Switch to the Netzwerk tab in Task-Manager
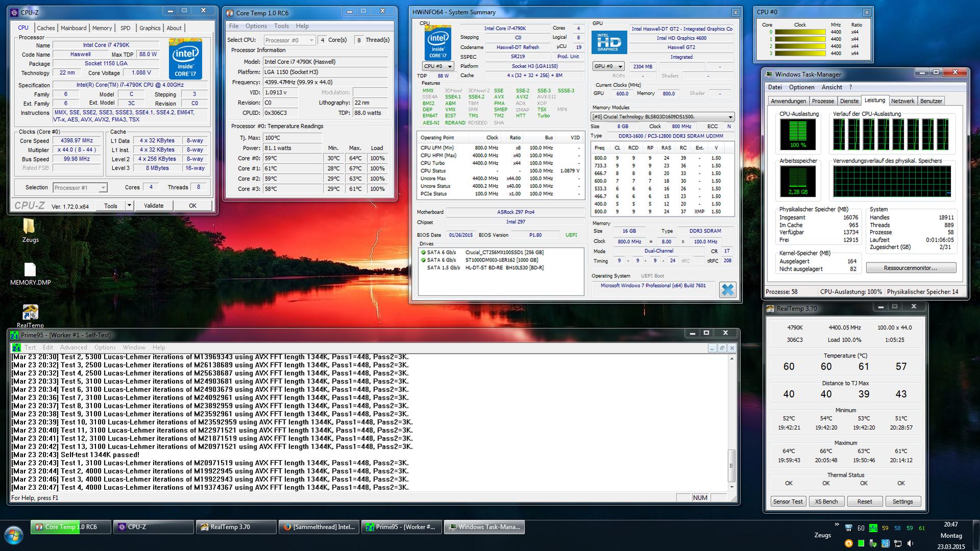980x551 pixels. coord(902,101)
